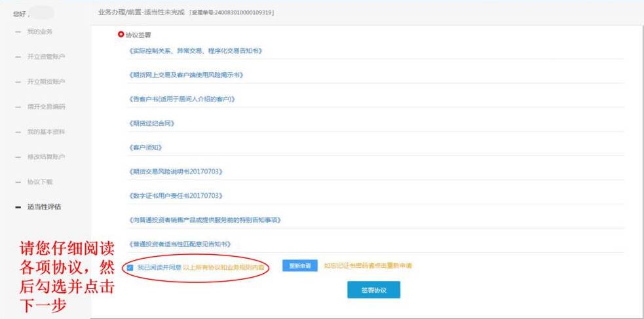Click the 重新申请 button
This screenshot has height=319, width=644.
[x=300, y=265]
